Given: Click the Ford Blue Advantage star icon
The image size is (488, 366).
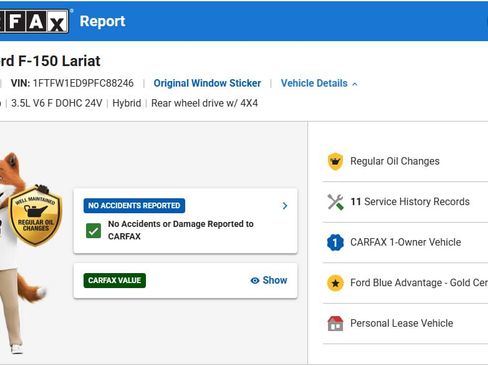Looking at the screenshot, I should 335,283.
